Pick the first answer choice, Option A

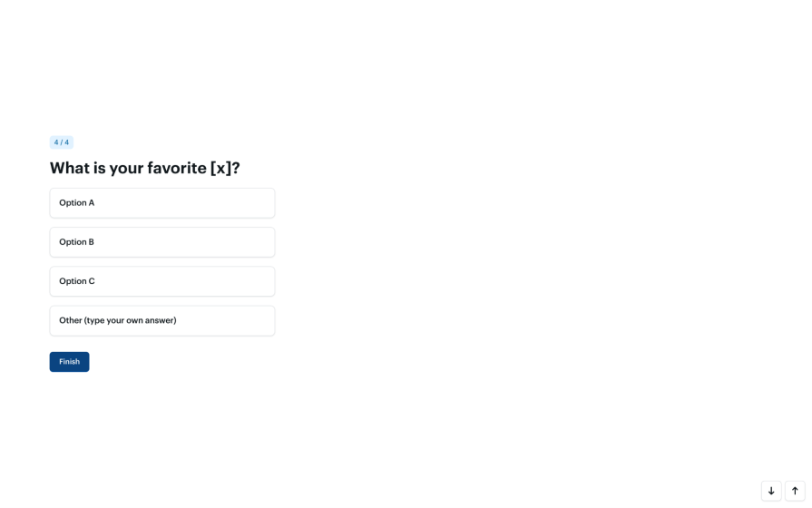point(162,203)
